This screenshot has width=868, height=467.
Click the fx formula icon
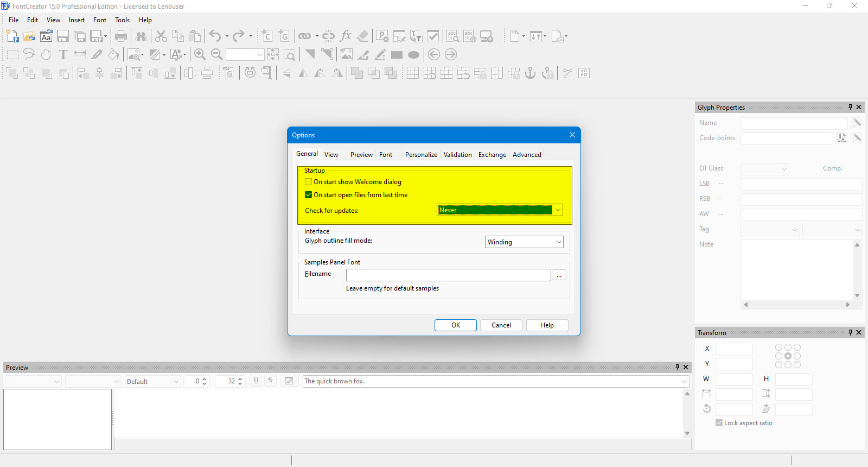click(x=346, y=36)
